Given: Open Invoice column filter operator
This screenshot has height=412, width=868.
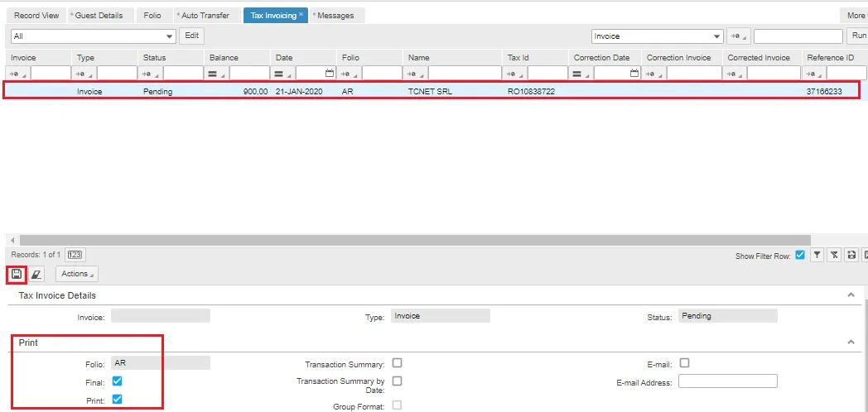Looking at the screenshot, I should pos(17,73).
